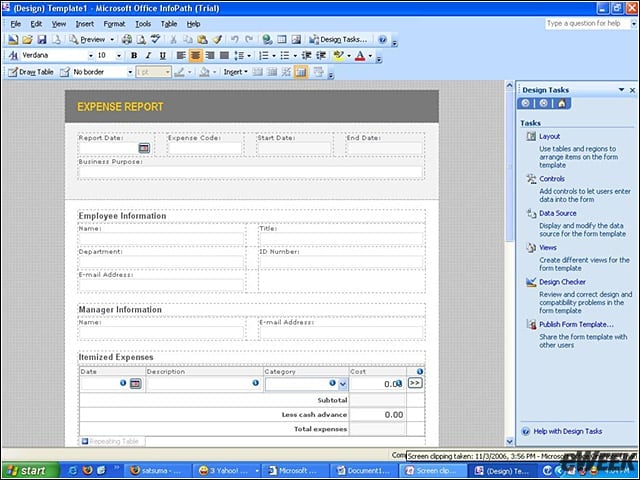The height and width of the screenshot is (480, 640).
Task: Toggle justify alignment
Action: point(224,56)
